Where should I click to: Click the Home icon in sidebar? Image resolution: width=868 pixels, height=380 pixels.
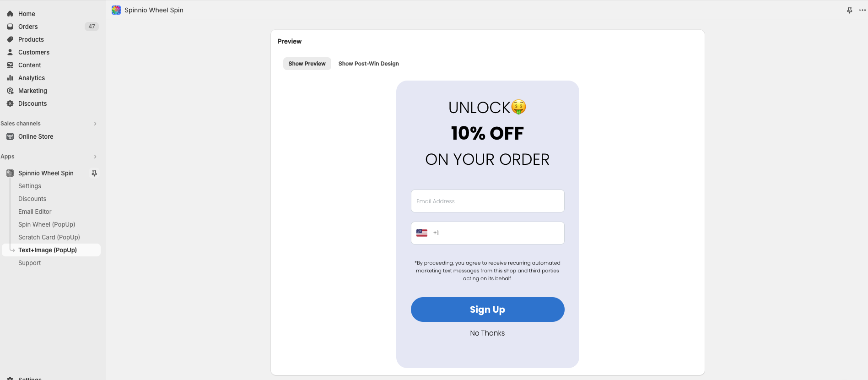10,14
